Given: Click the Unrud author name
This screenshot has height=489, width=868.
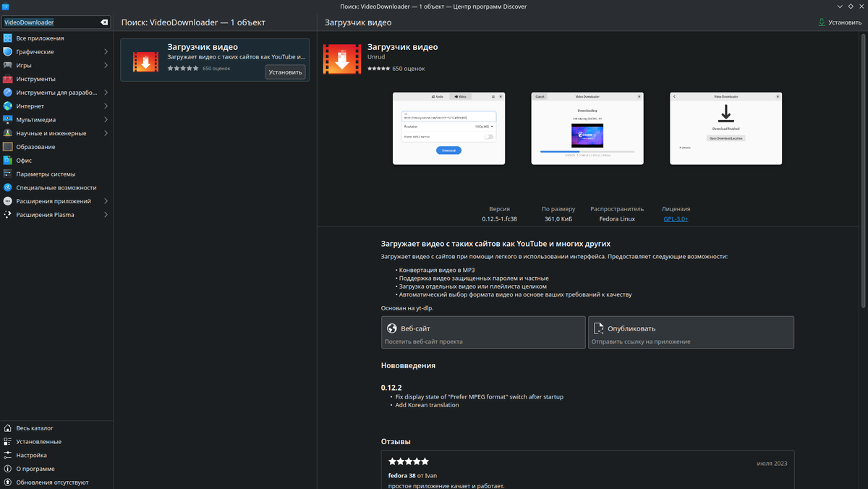Looking at the screenshot, I should (377, 58).
